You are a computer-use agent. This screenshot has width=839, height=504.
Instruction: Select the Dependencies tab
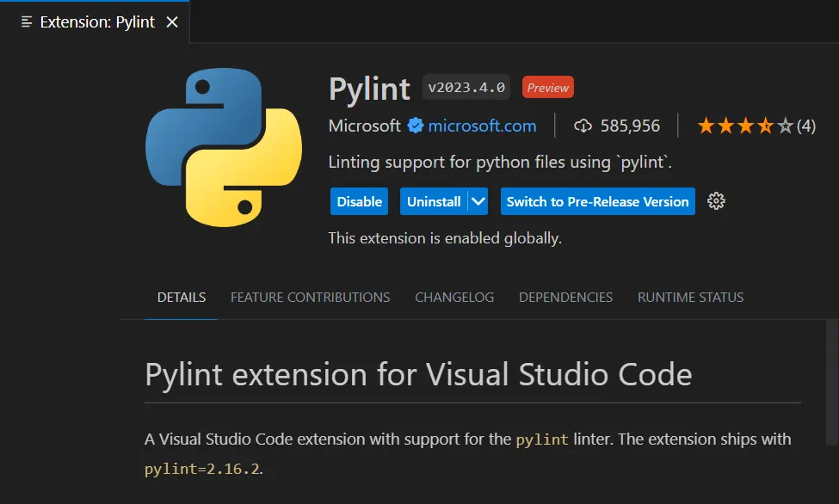(565, 297)
